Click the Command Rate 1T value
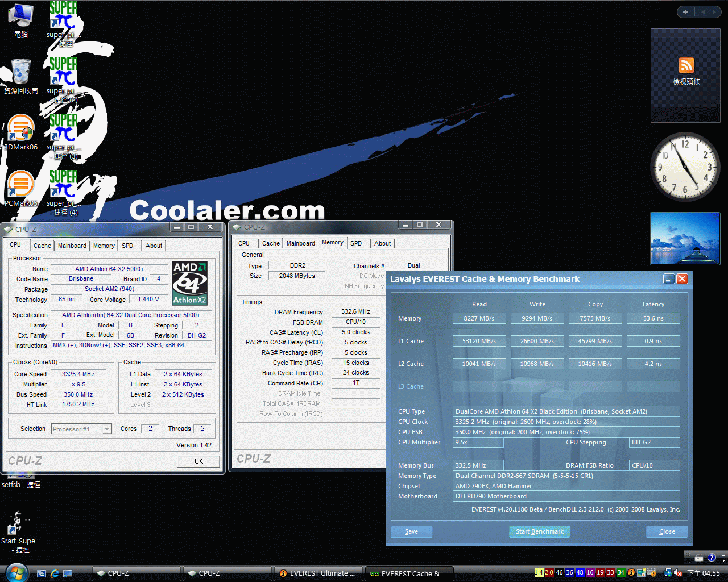Viewport: 728px width, 582px height. coord(355,383)
